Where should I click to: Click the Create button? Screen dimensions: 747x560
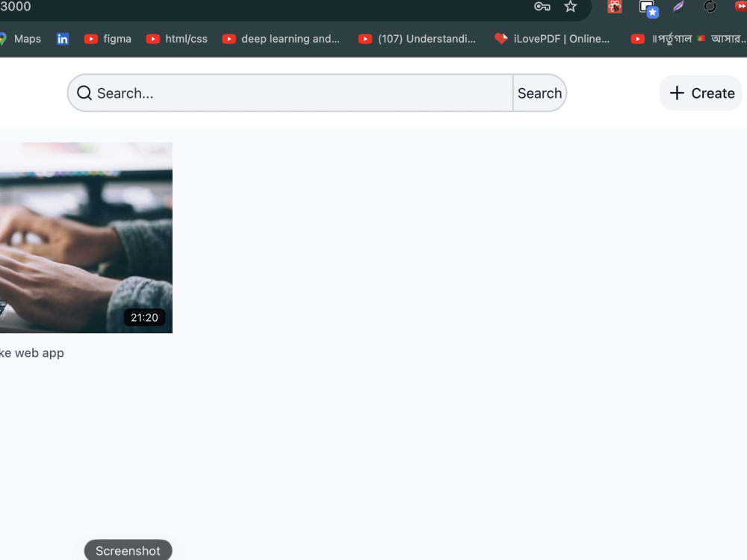point(701,93)
